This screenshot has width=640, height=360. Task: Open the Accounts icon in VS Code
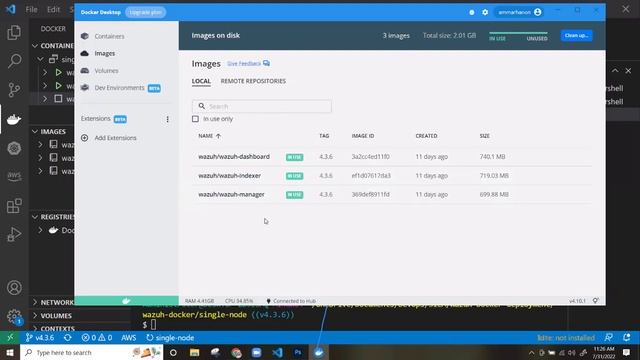click(14, 287)
